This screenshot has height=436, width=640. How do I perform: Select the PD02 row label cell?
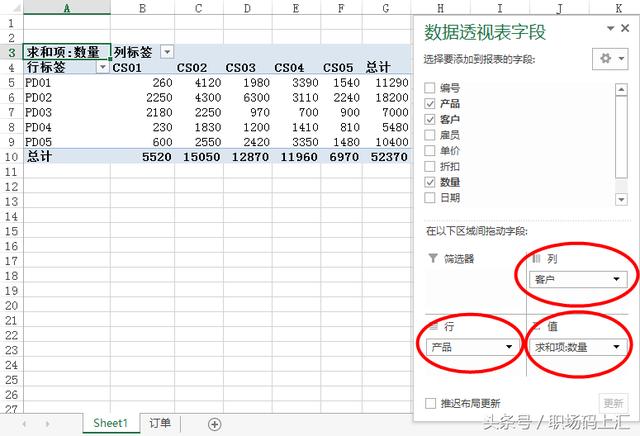[x=67, y=98]
